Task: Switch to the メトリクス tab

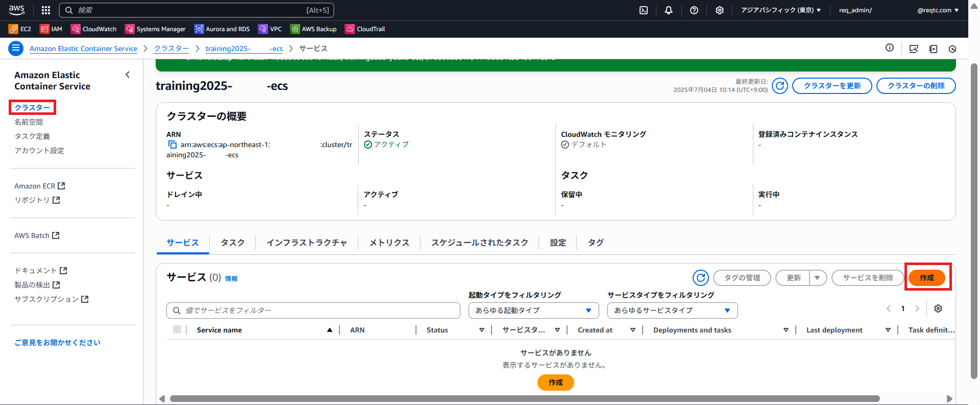Action: (x=389, y=243)
